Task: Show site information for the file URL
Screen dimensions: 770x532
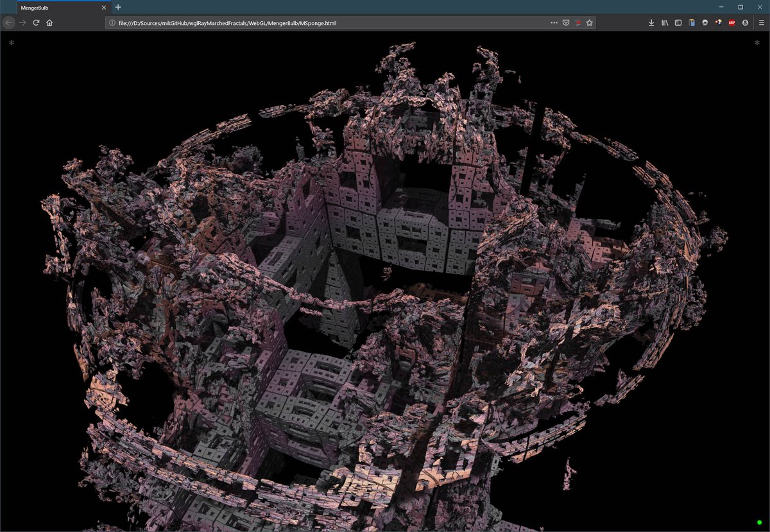Action: click(x=112, y=22)
